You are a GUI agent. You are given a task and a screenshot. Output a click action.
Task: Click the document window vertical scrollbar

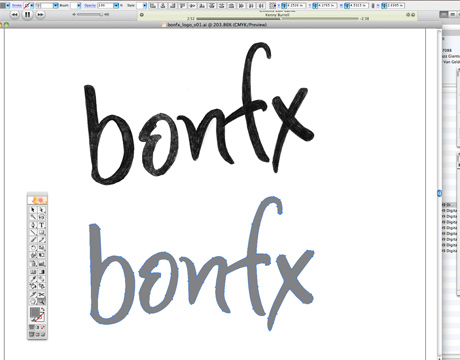439,193
